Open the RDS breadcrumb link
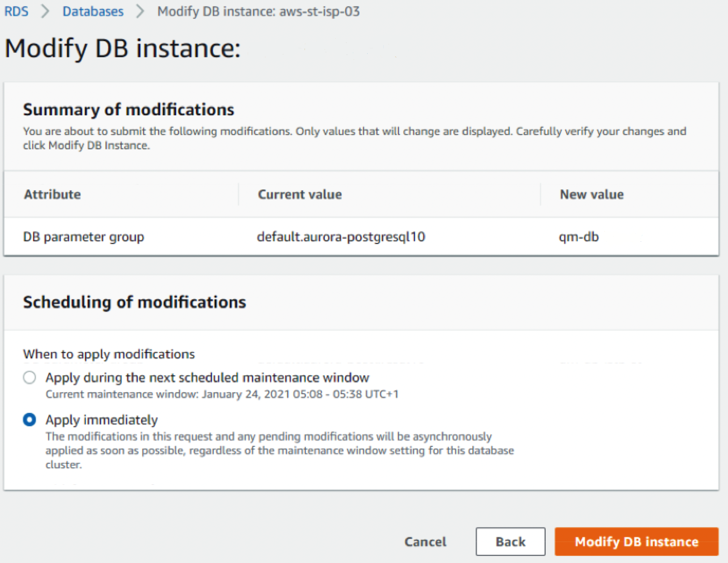 click(17, 11)
